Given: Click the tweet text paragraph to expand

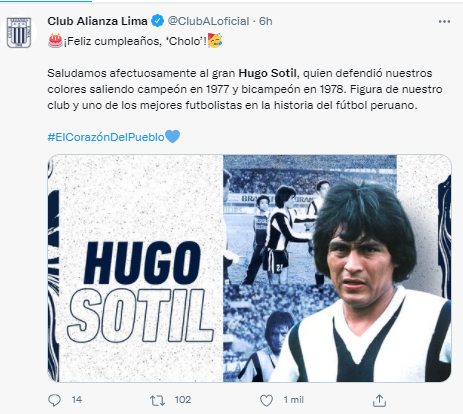Looking at the screenshot, I should point(245,89).
